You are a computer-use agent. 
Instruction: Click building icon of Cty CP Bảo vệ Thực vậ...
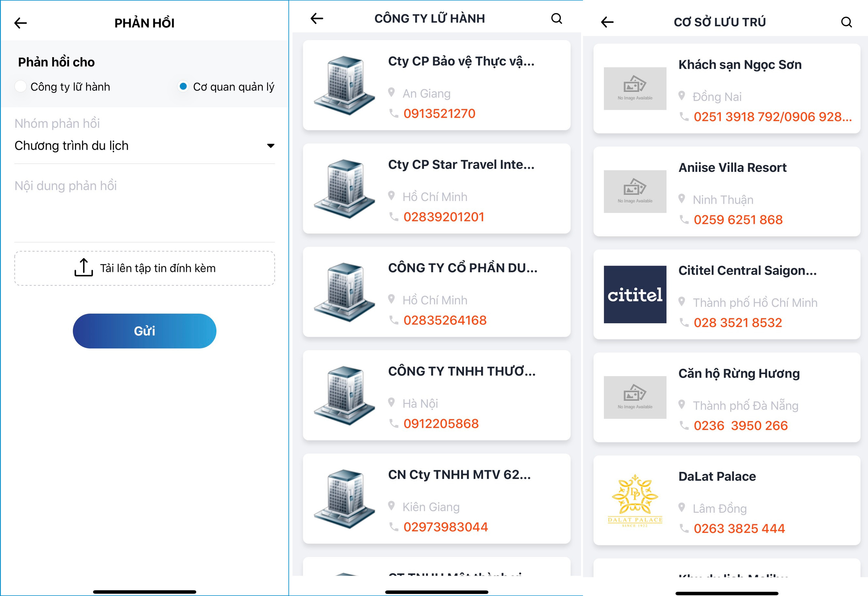tap(344, 85)
